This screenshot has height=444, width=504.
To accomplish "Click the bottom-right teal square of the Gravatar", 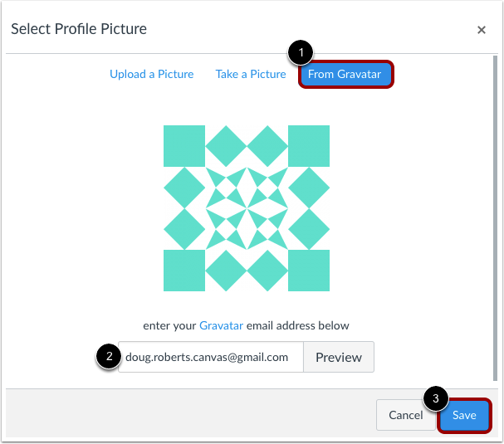I will click(x=309, y=271).
